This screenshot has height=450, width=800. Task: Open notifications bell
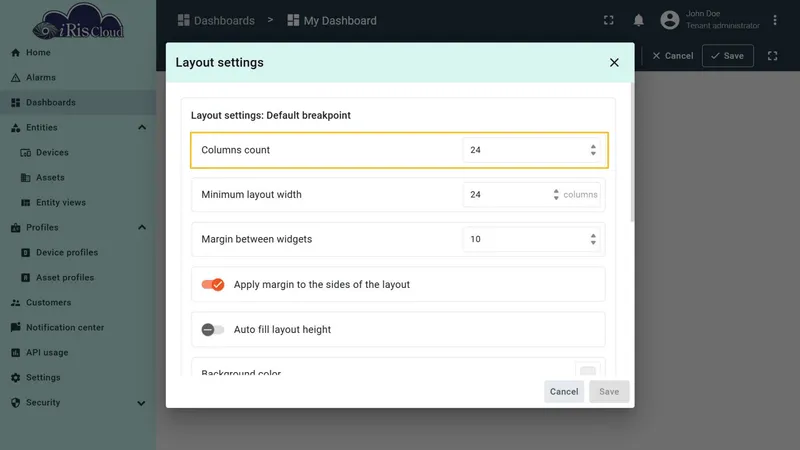click(x=638, y=20)
